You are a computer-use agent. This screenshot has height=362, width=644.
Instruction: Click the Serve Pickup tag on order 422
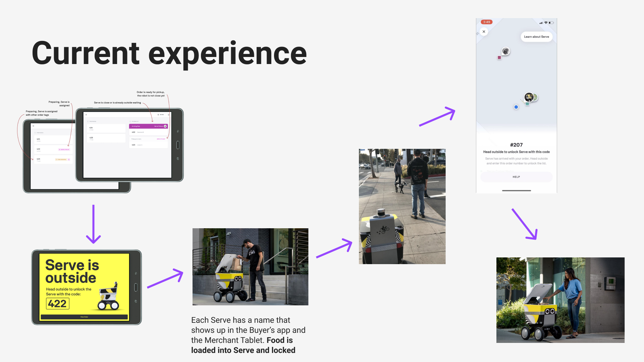coord(64,149)
